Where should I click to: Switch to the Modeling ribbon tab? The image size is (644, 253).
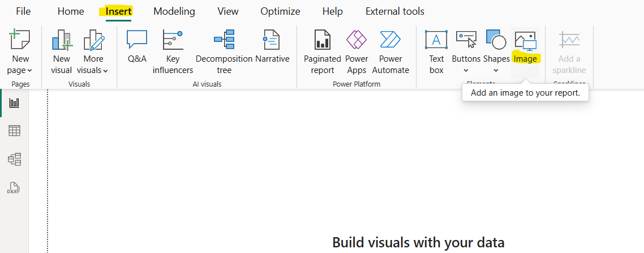[x=174, y=11]
